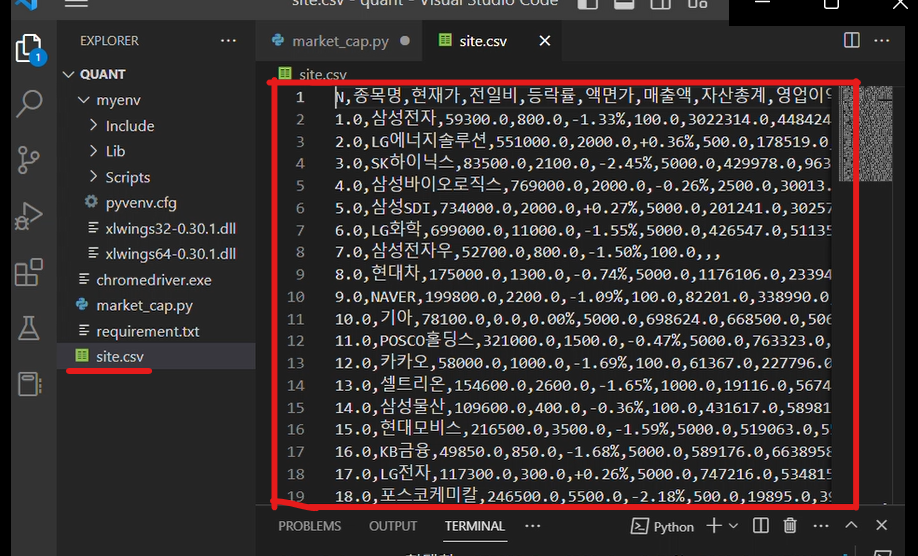Place cursor on the KB금융 row
The height and width of the screenshot is (556, 918).
pos(583,451)
